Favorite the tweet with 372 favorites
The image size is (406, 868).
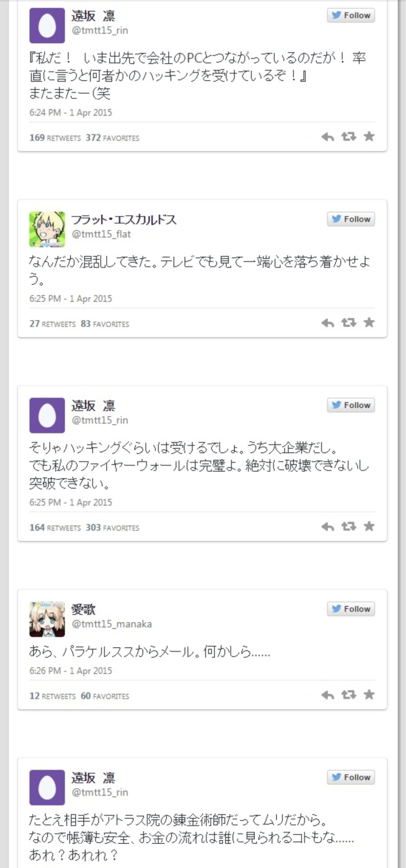(369, 137)
